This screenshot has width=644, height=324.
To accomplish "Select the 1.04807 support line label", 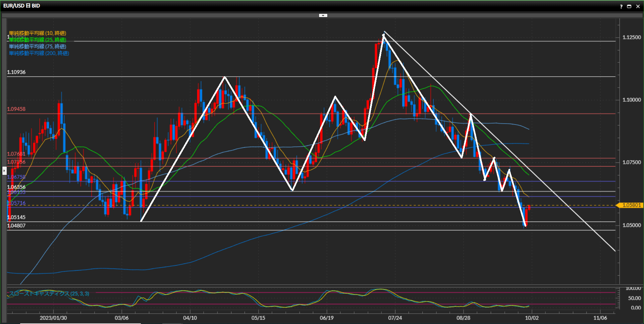I will click(x=16, y=226).
